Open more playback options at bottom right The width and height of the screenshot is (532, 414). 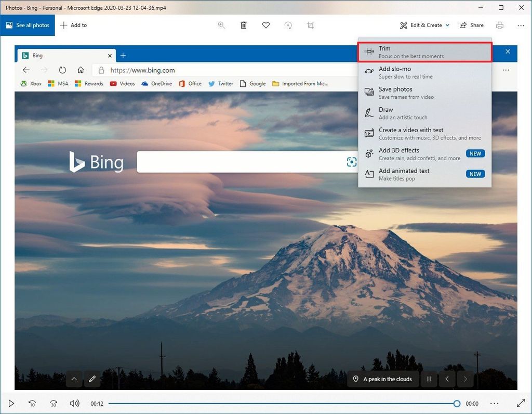coord(494,403)
